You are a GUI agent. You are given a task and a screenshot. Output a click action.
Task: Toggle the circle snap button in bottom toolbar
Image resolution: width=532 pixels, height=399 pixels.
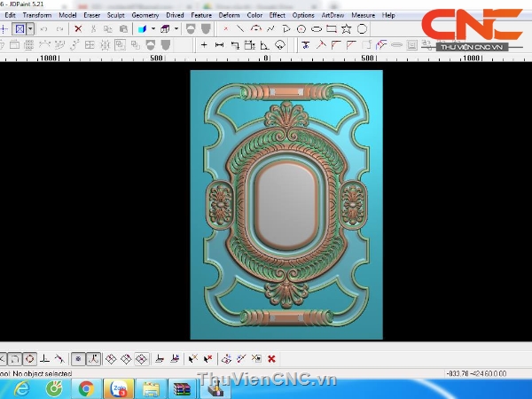point(28,359)
